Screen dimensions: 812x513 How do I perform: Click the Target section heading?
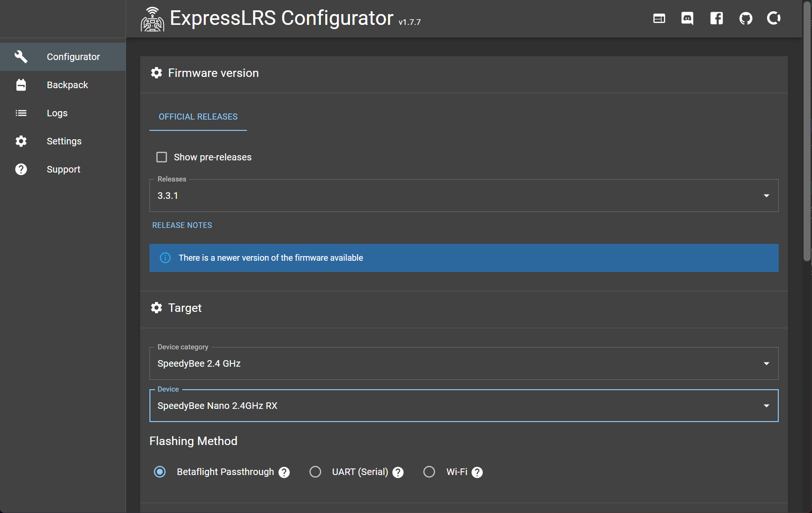click(x=185, y=308)
